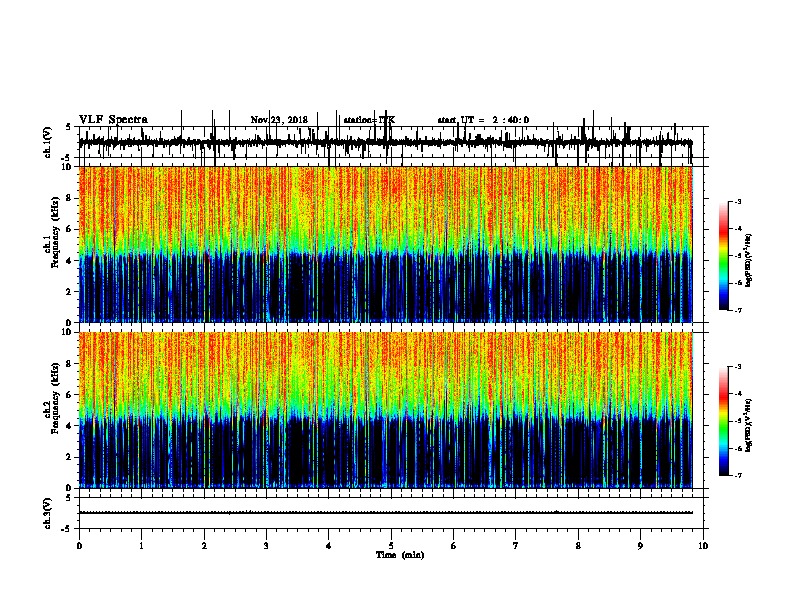
Task: Click the ch.2 color bar log(PSD) label
Action: click(748, 426)
